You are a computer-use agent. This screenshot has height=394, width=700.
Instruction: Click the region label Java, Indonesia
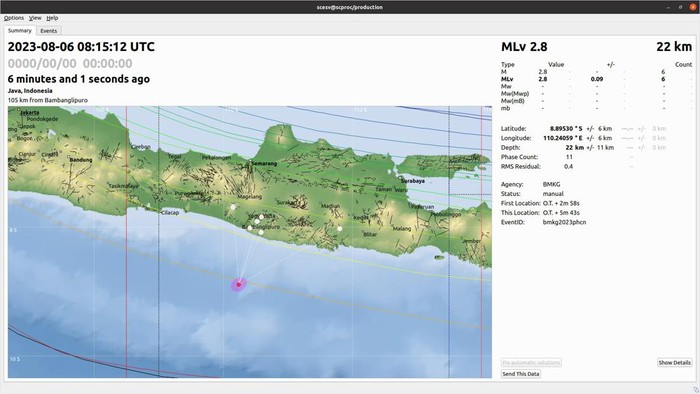pos(30,91)
